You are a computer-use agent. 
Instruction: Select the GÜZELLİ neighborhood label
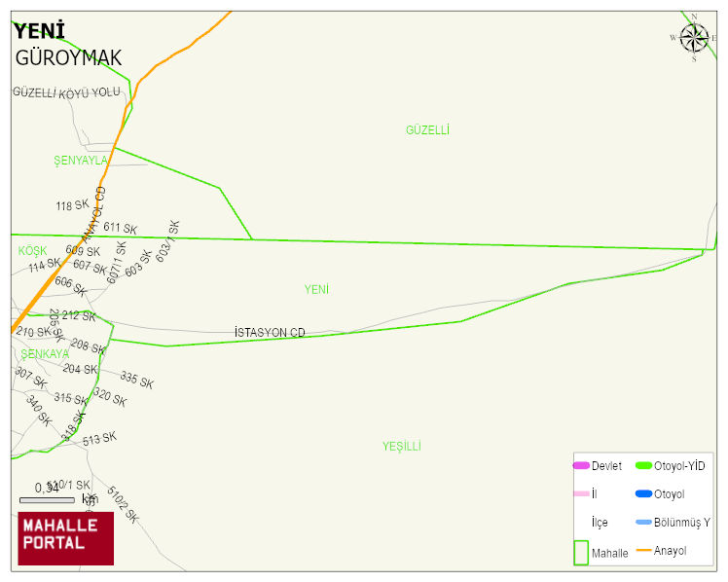point(427,130)
